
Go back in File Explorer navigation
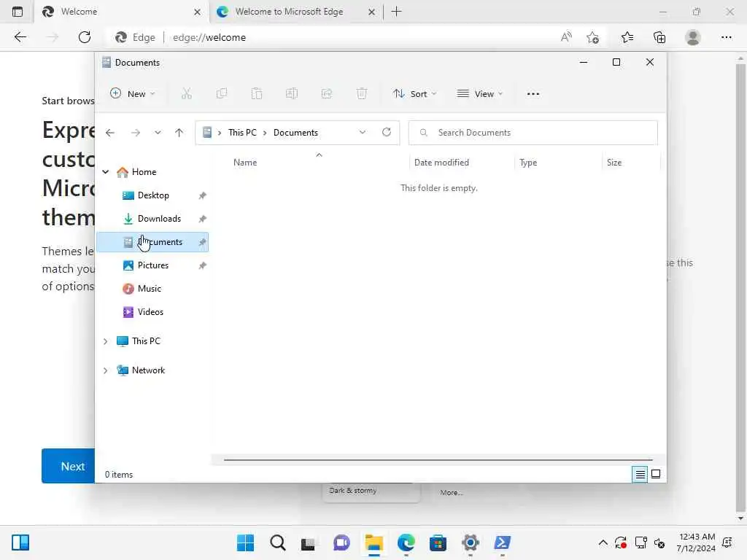[x=110, y=133]
